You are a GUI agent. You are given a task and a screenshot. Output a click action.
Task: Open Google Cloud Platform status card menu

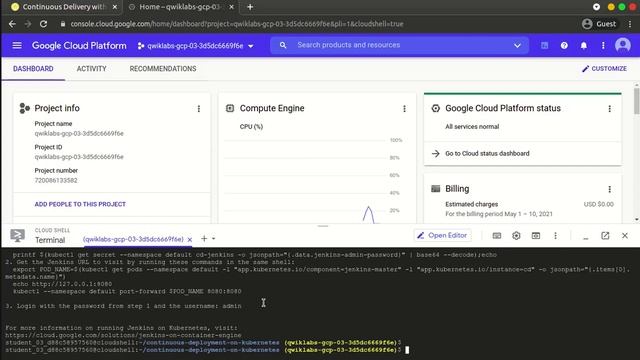pyautogui.click(x=609, y=109)
